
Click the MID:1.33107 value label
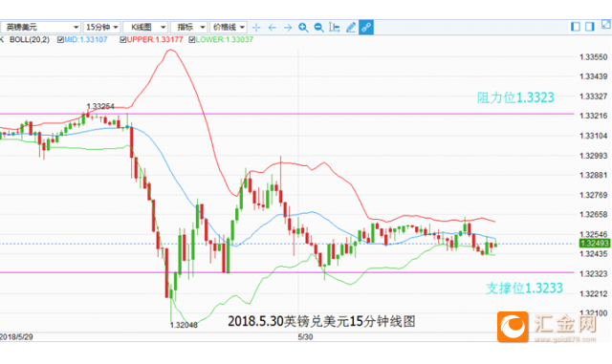pos(85,40)
